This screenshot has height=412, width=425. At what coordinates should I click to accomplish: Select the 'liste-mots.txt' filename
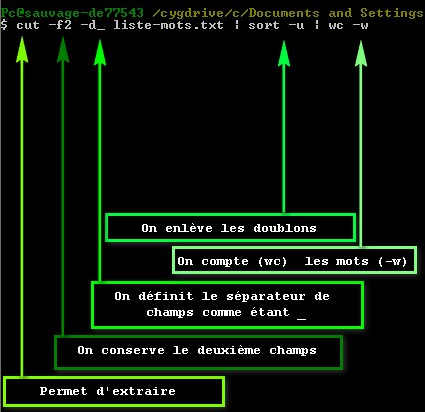pos(168,25)
